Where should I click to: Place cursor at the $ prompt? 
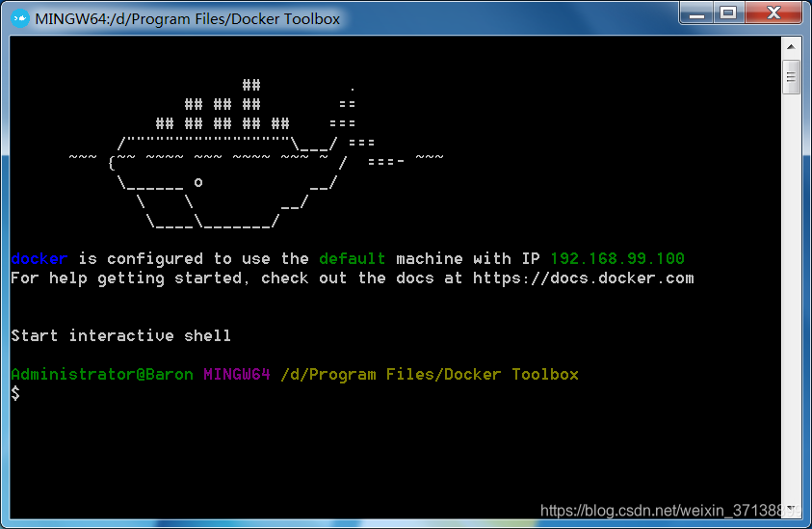(15, 394)
